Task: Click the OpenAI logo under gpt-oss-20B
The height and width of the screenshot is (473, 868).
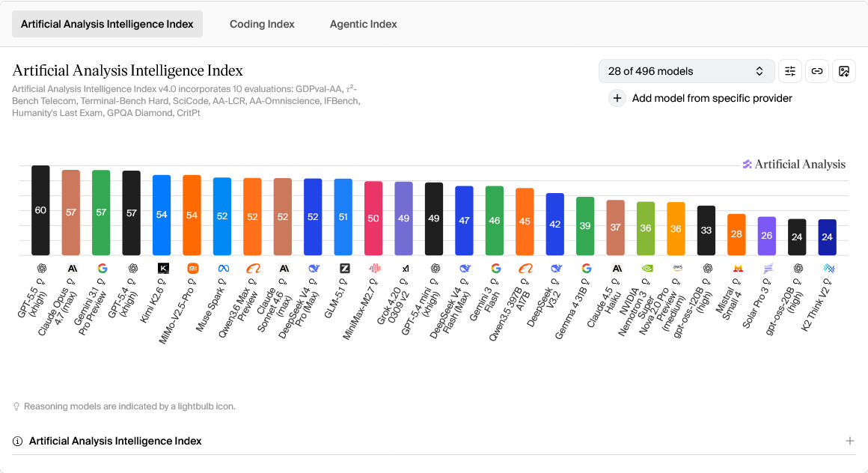Action: [798, 268]
